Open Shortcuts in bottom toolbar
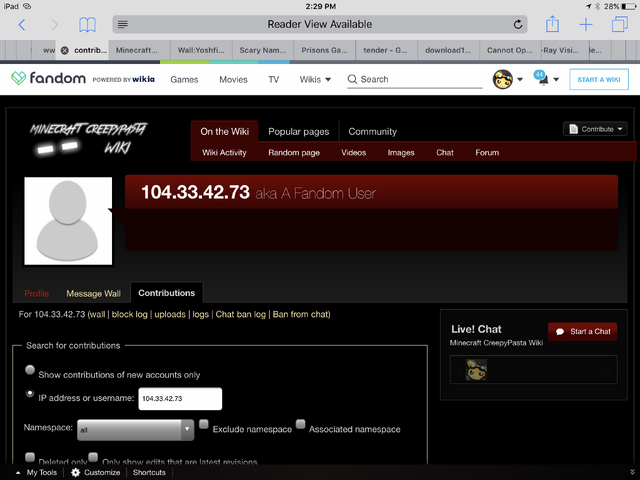The width and height of the screenshot is (640, 480). [x=149, y=472]
